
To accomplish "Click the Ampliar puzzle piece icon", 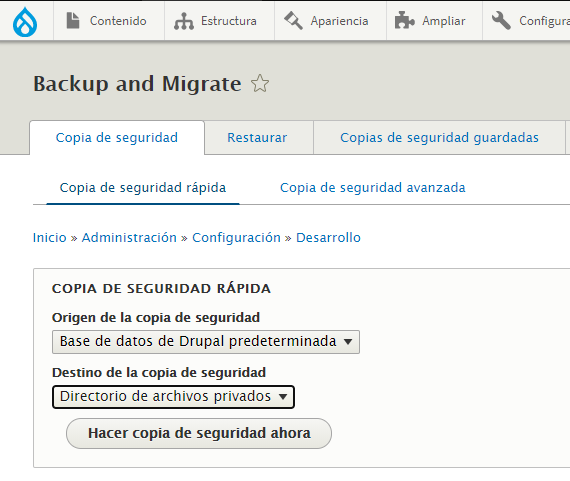I will click(404, 20).
